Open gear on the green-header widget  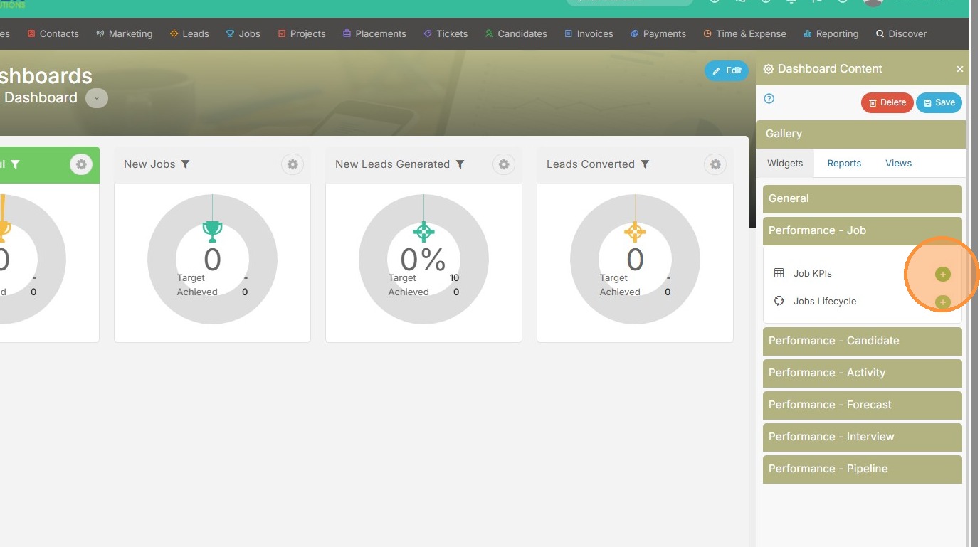81,164
